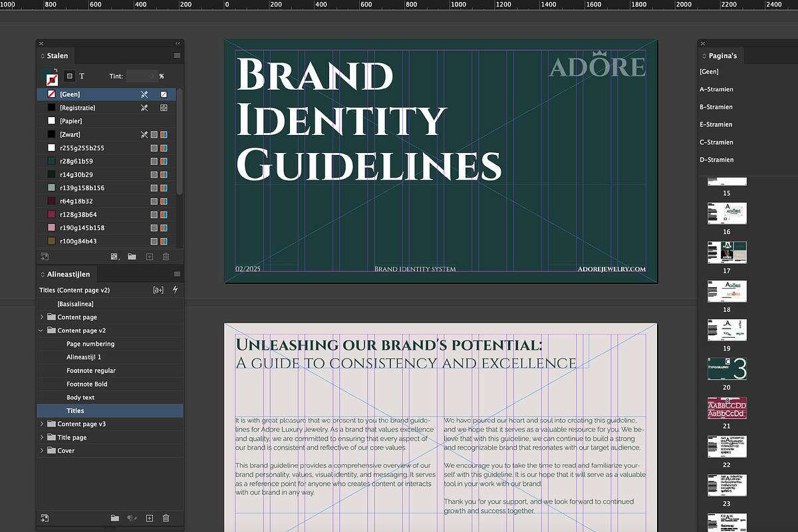The height and width of the screenshot is (532, 798).
Task: Apply the Body text style
Action: pos(110,397)
